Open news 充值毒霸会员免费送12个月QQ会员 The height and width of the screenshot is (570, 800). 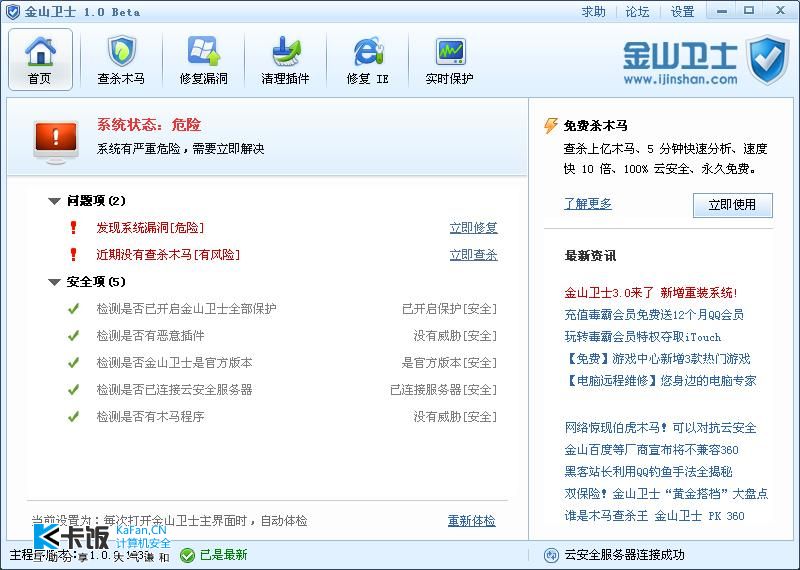[654, 315]
